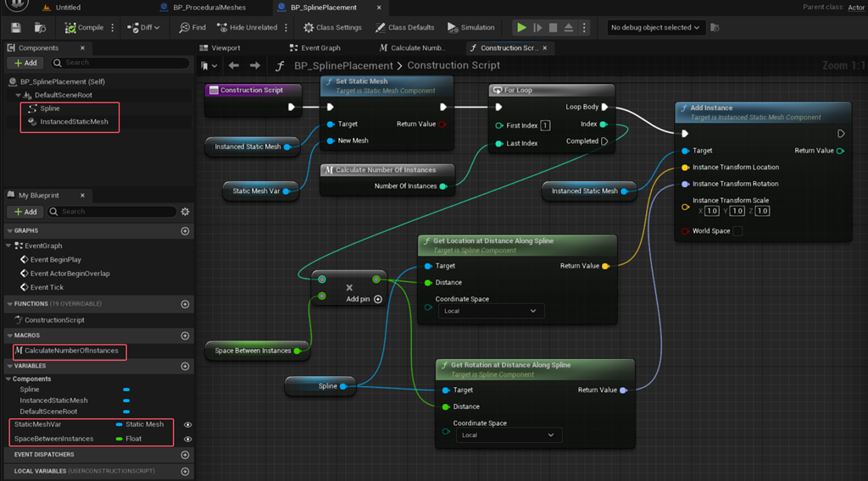Open My Blueprint settings gear
The width and height of the screenshot is (868, 481).
pyautogui.click(x=185, y=212)
